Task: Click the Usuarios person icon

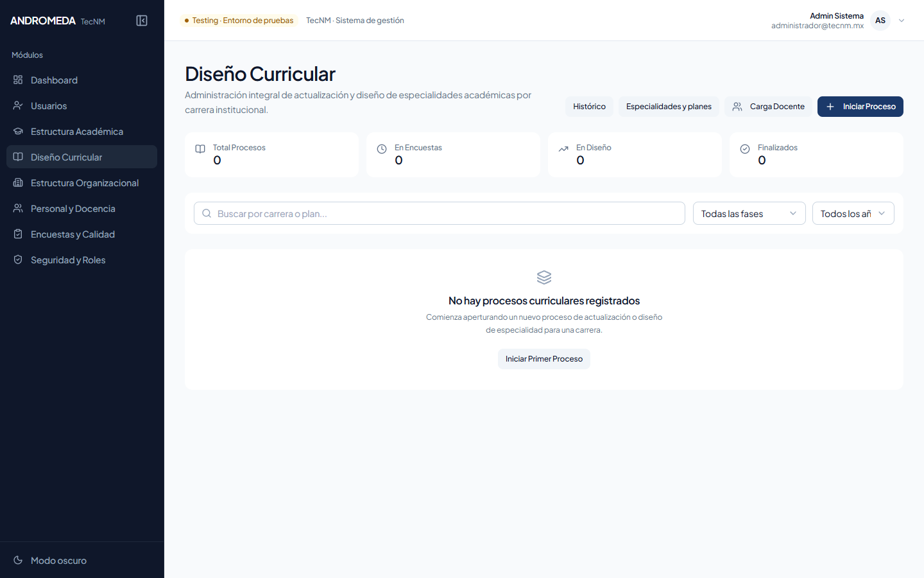Action: (x=18, y=105)
